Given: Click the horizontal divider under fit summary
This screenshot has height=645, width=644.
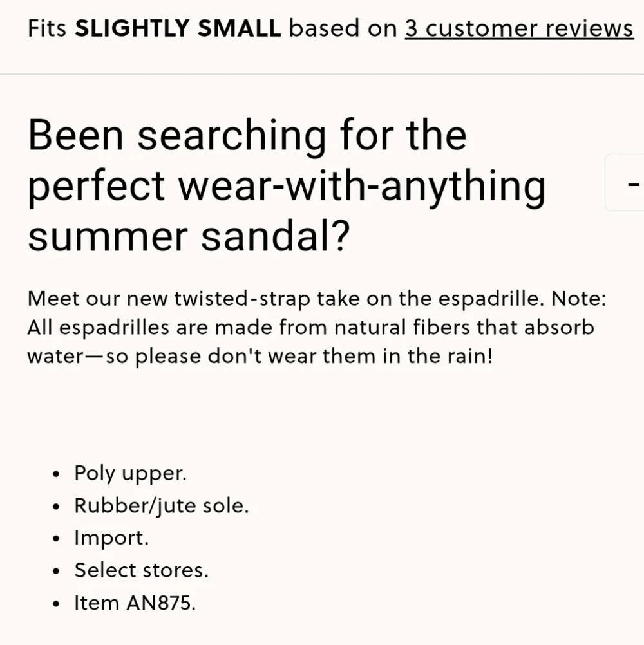Looking at the screenshot, I should [322, 75].
